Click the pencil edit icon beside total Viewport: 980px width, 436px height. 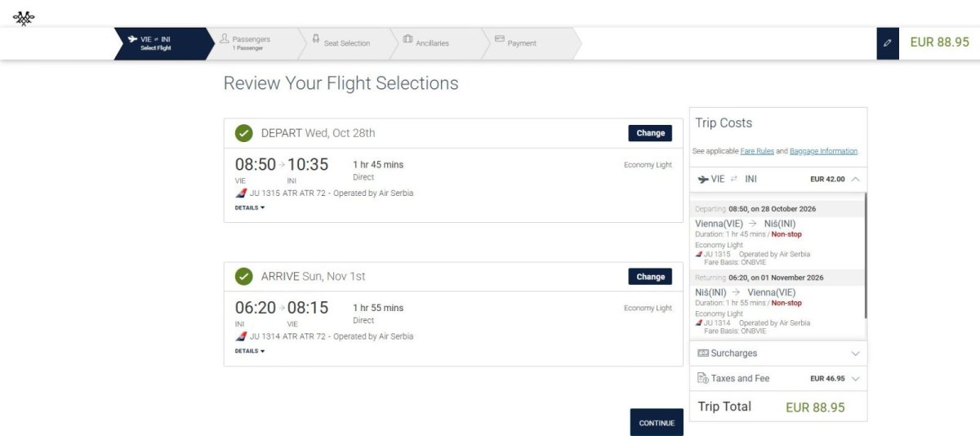click(x=887, y=43)
